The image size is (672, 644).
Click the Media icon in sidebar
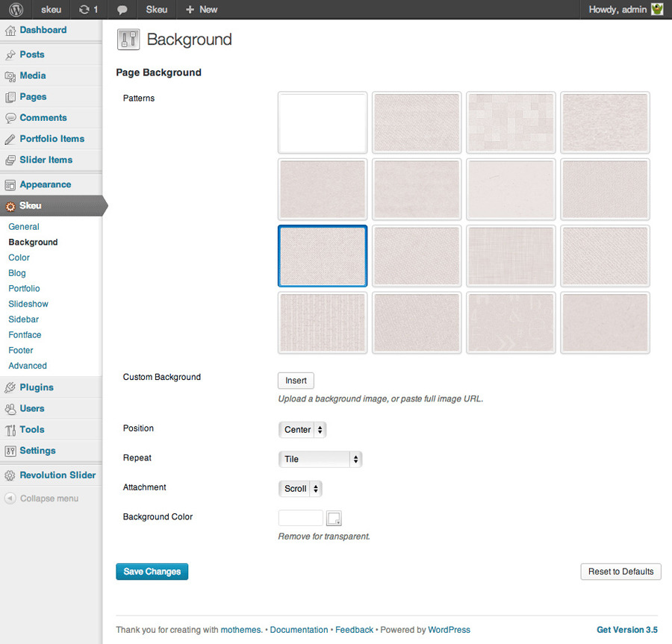click(x=10, y=76)
